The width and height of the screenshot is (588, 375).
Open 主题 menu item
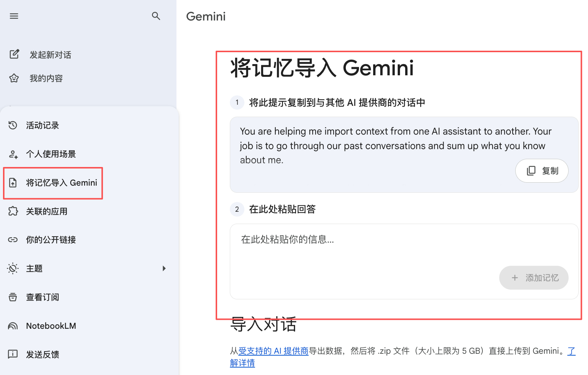tap(90, 268)
